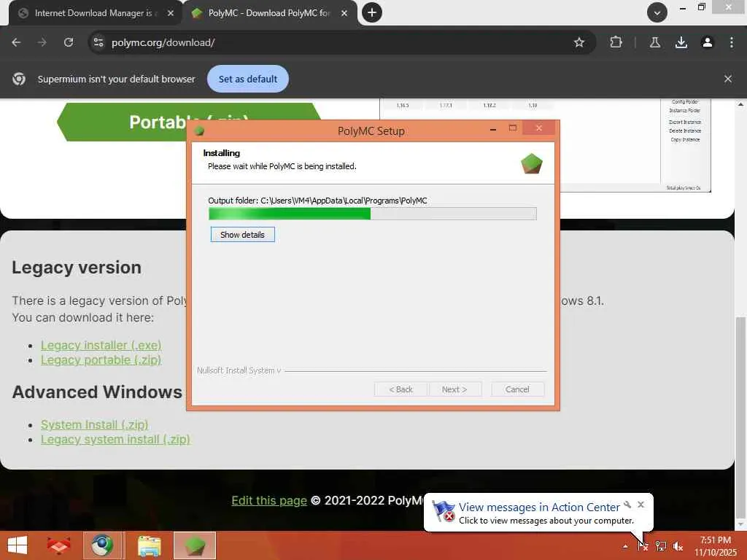Close the Action Center balloon notification

point(640,505)
